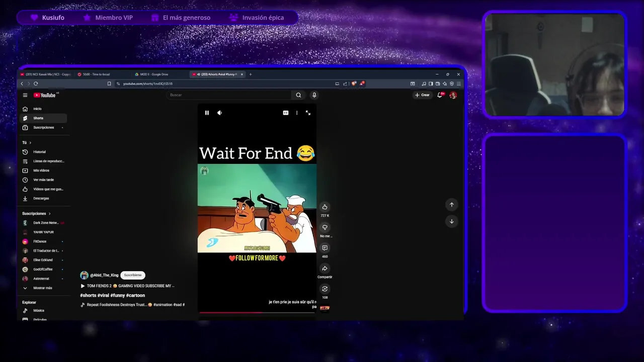Open a new browser tab
Image resolution: width=644 pixels, height=362 pixels.
251,74
